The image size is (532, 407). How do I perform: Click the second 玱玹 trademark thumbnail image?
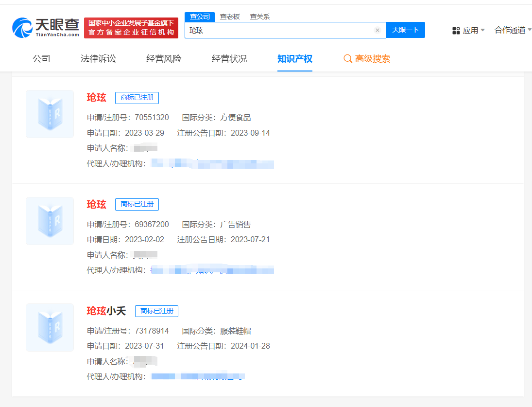50,220
